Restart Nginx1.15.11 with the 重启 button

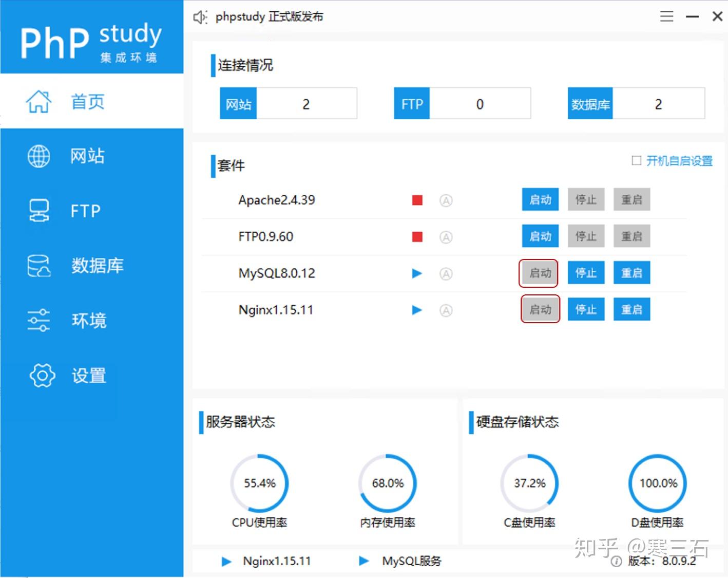click(x=631, y=309)
